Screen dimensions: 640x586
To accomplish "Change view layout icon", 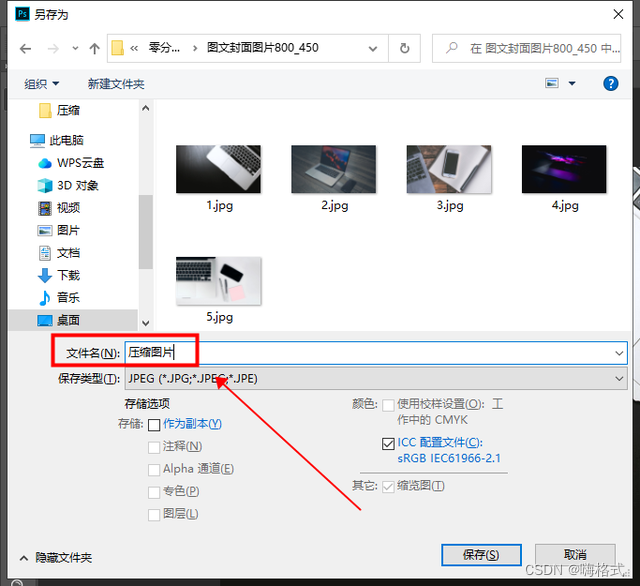I will coord(551,83).
